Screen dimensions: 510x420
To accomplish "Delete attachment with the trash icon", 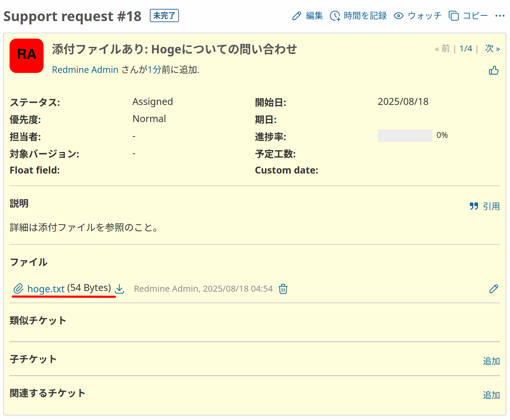I will (x=283, y=289).
